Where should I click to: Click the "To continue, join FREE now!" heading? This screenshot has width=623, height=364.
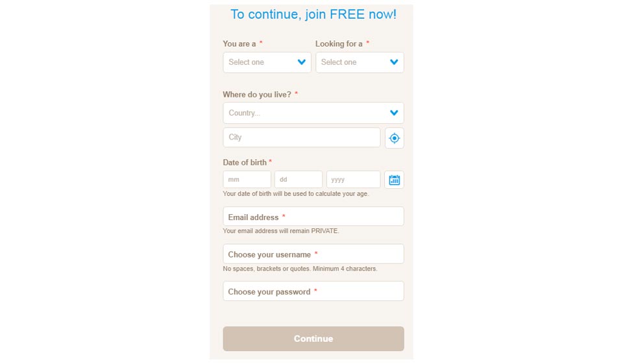(313, 14)
